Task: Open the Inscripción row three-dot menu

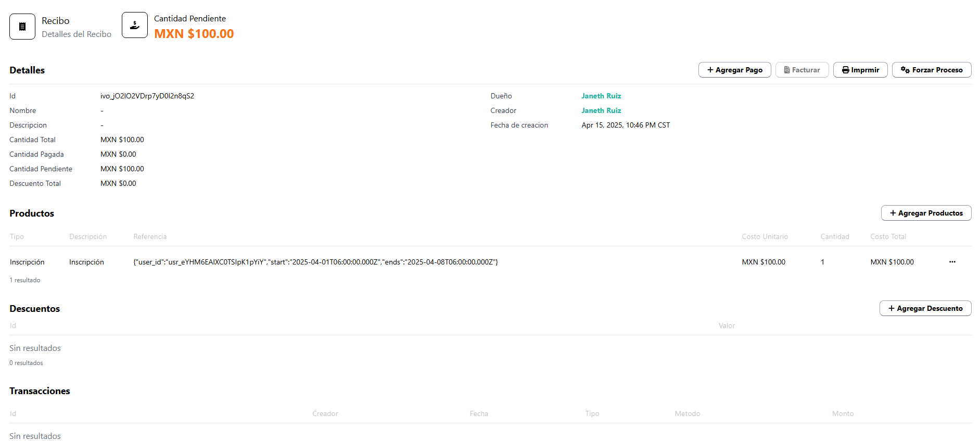Action: point(952,262)
